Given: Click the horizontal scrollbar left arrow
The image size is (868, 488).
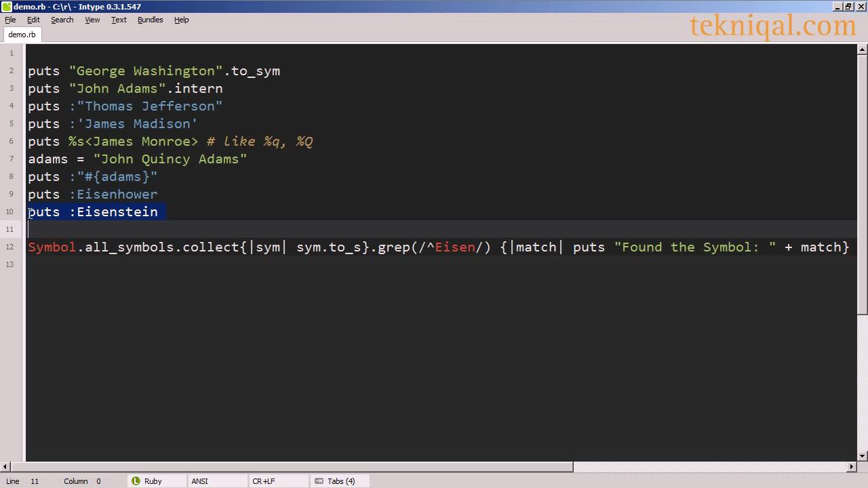Looking at the screenshot, I should [x=5, y=466].
